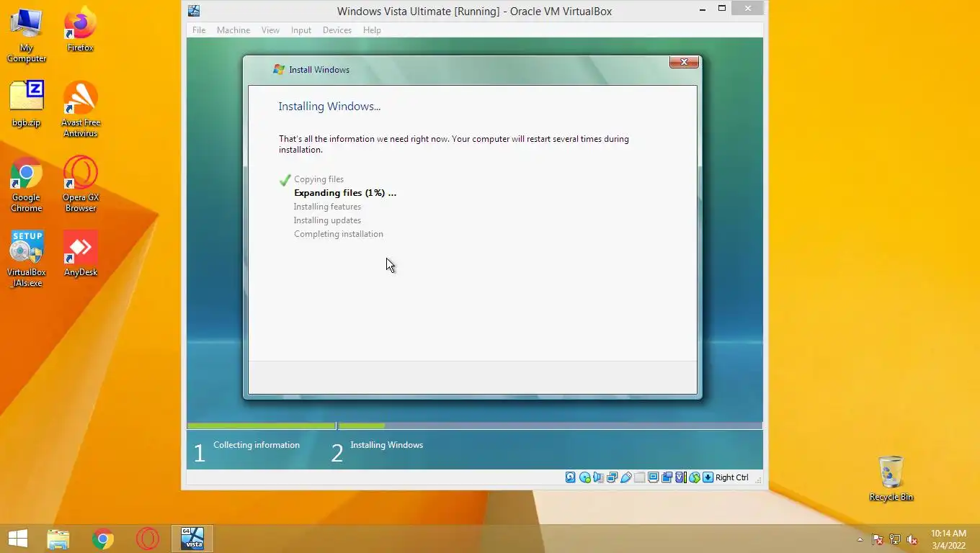This screenshot has width=980, height=553.
Task: Open the muted volume icon in system tray
Action: [x=912, y=539]
